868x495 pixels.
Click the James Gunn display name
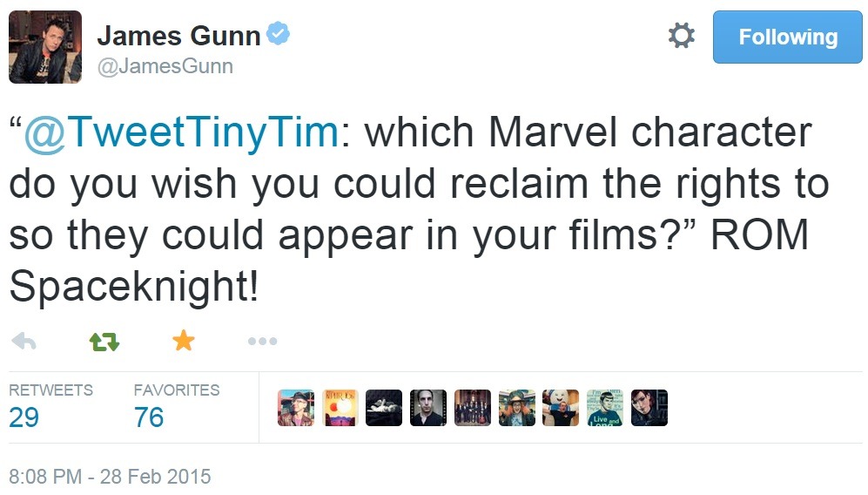coord(178,36)
